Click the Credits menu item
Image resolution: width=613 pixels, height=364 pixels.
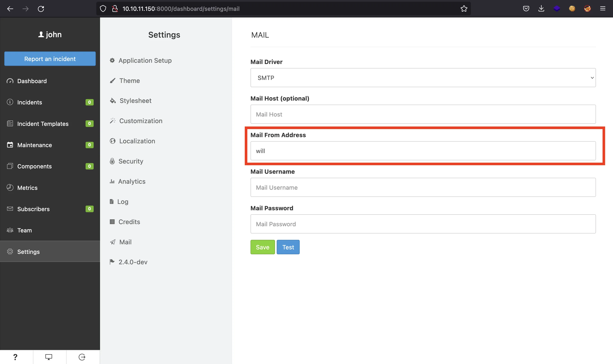click(x=129, y=221)
